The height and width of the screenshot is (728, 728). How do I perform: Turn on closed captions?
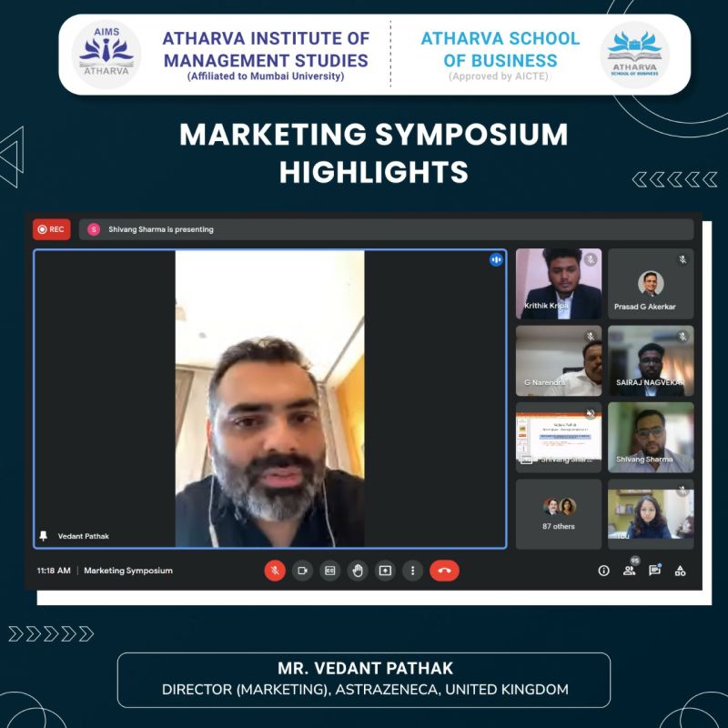[x=329, y=571]
